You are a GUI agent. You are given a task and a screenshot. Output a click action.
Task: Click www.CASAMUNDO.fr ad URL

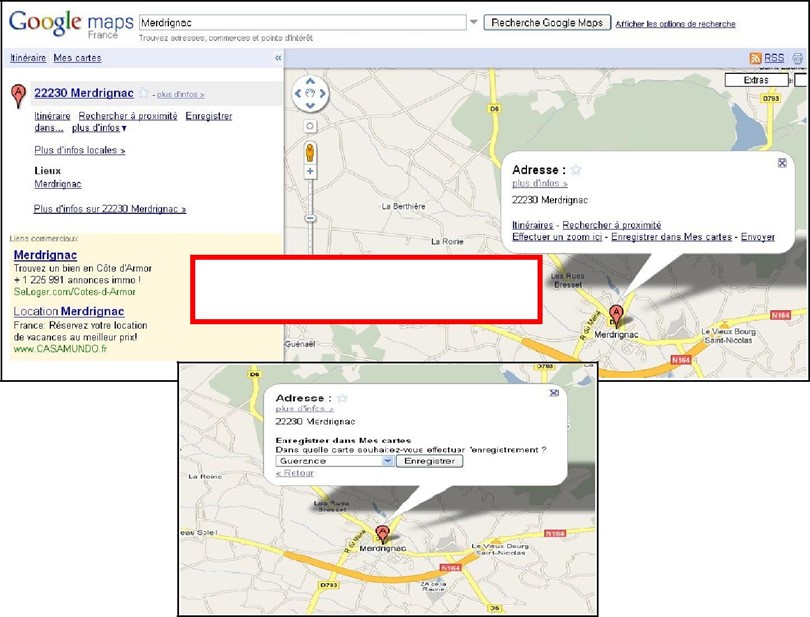point(60,349)
